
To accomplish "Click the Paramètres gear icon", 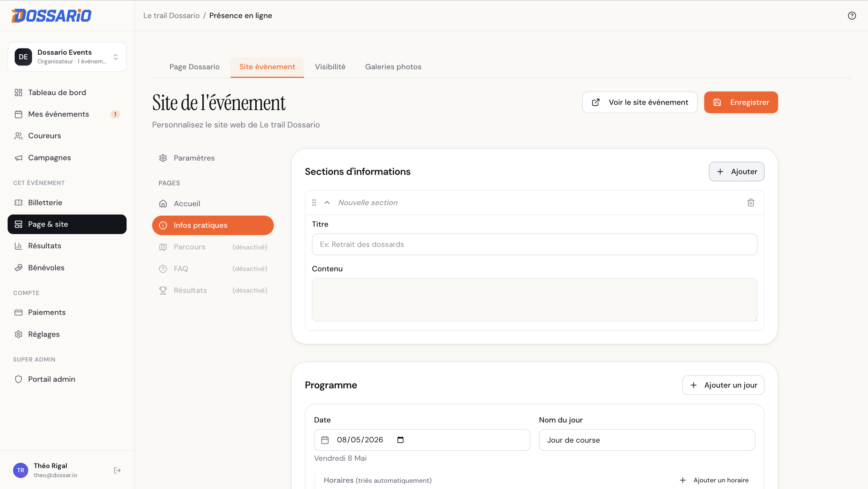I will [163, 158].
